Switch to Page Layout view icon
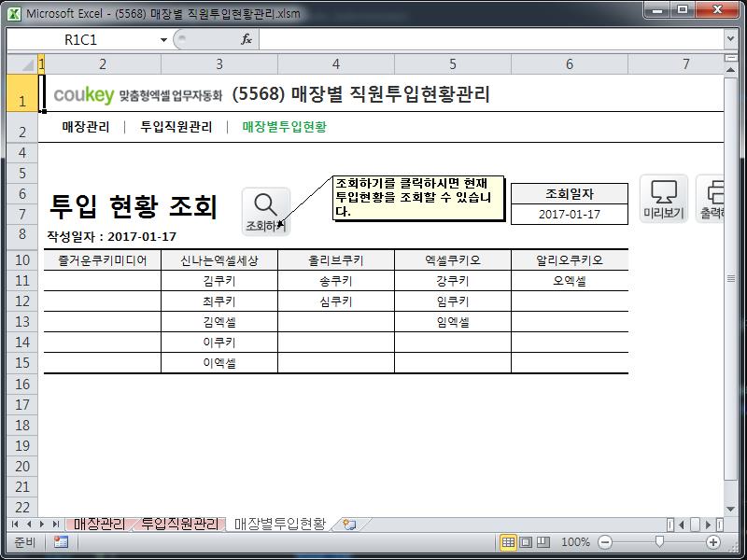The width and height of the screenshot is (747, 560). (526, 542)
